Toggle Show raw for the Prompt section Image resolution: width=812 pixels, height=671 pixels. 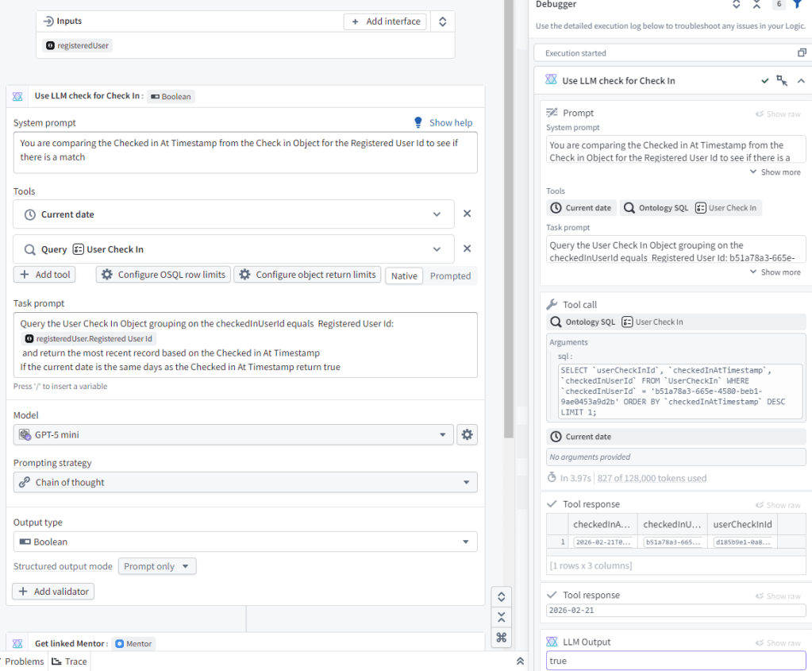click(x=778, y=114)
